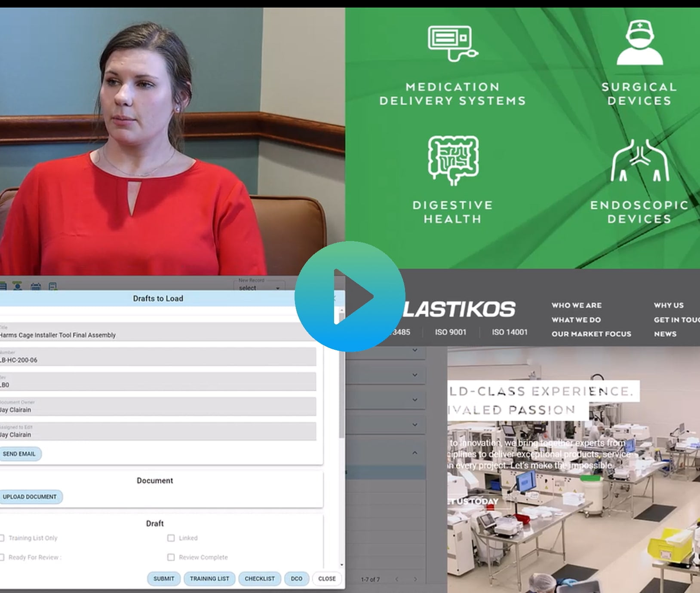Click the calendar icon in the toolbar

pos(36,286)
